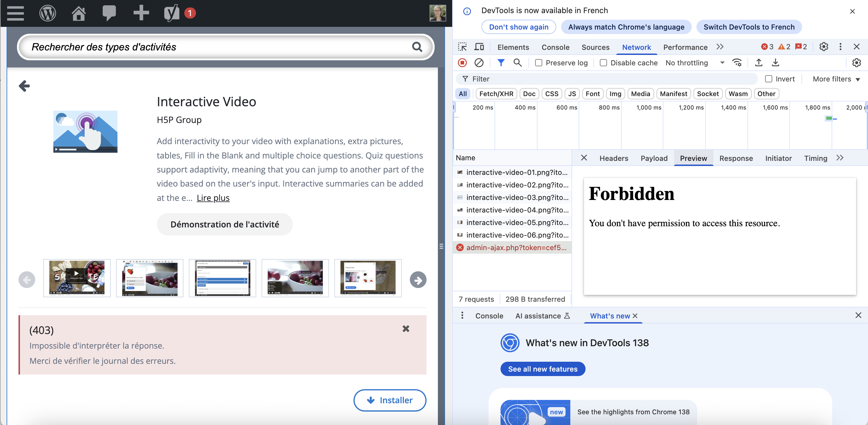Show more DevTools panels chevron
This screenshot has height=425, width=868.
[720, 47]
